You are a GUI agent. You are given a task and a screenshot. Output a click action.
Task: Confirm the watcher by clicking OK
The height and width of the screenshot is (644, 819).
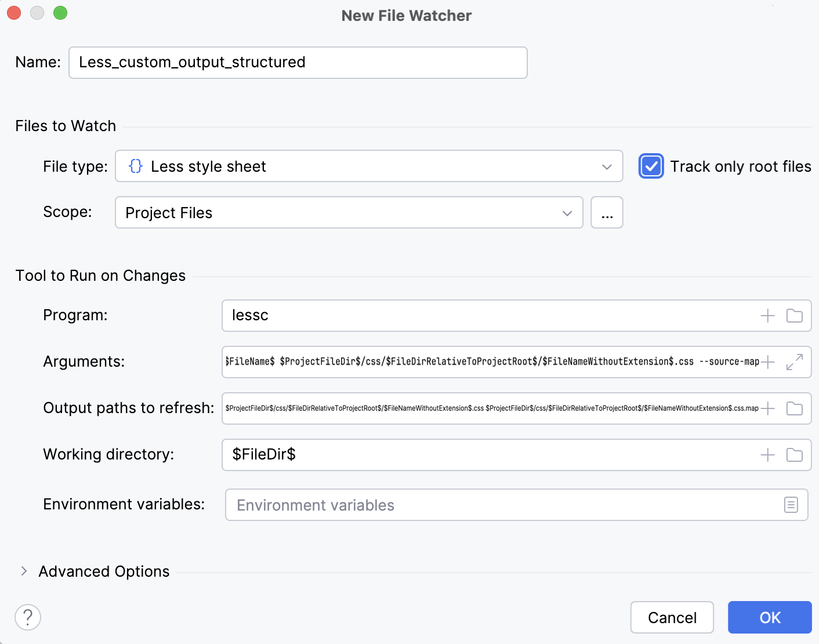770,617
